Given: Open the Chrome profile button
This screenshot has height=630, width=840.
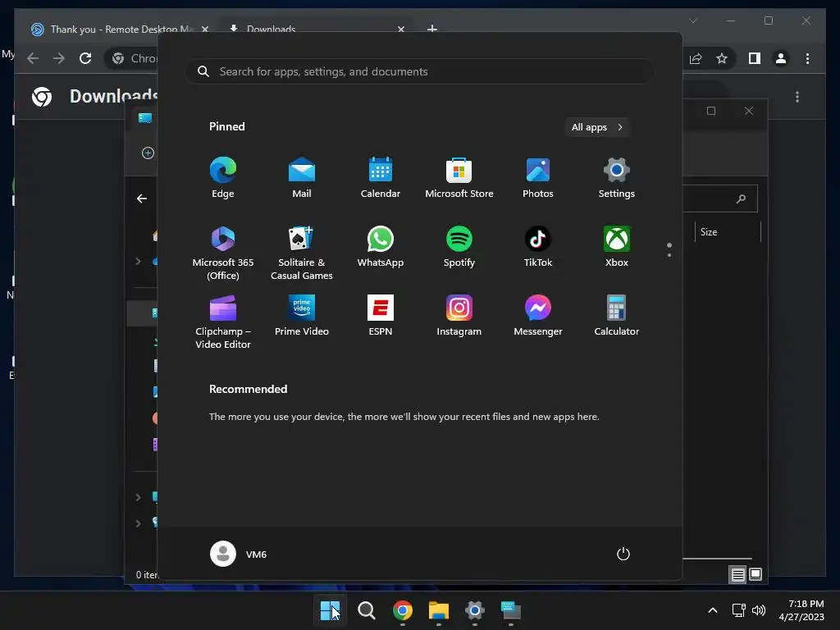Looking at the screenshot, I should click(781, 58).
